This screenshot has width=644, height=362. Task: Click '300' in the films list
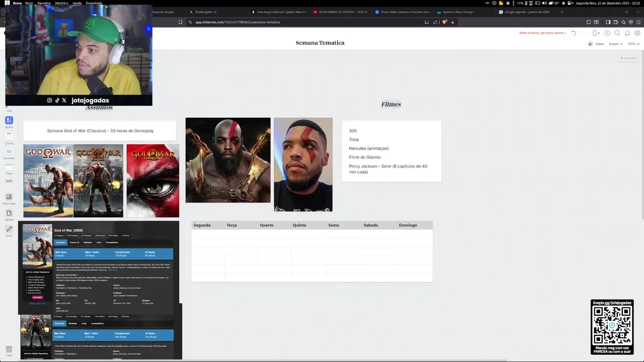click(353, 131)
